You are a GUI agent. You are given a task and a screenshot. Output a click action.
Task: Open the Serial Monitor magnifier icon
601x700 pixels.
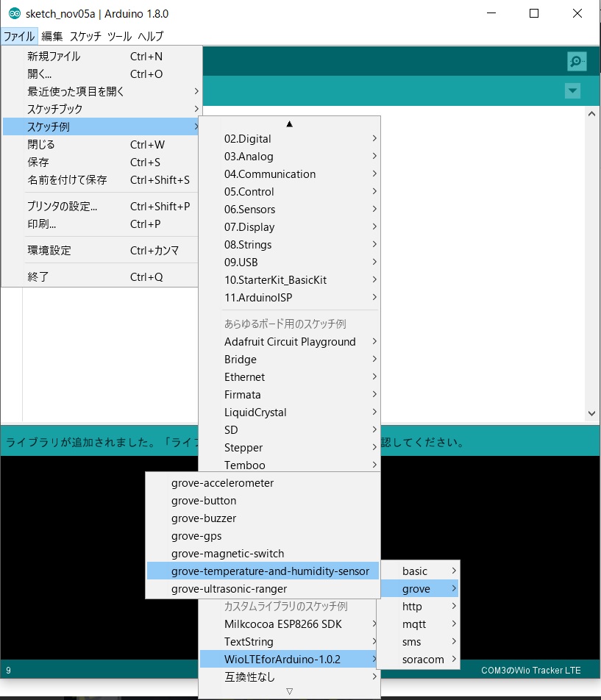pyautogui.click(x=577, y=61)
